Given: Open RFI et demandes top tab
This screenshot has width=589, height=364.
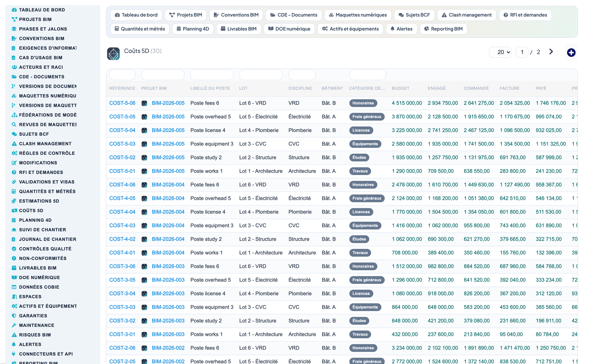Looking at the screenshot, I should (525, 15).
